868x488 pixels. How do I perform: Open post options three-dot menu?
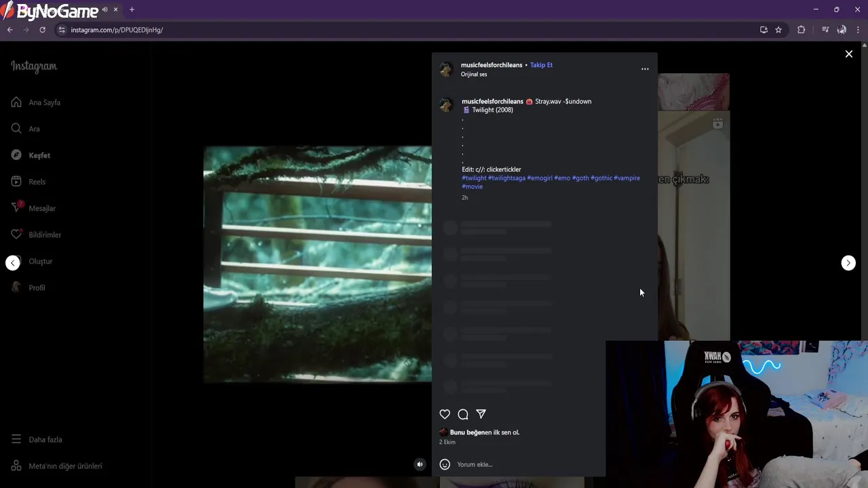(x=645, y=69)
